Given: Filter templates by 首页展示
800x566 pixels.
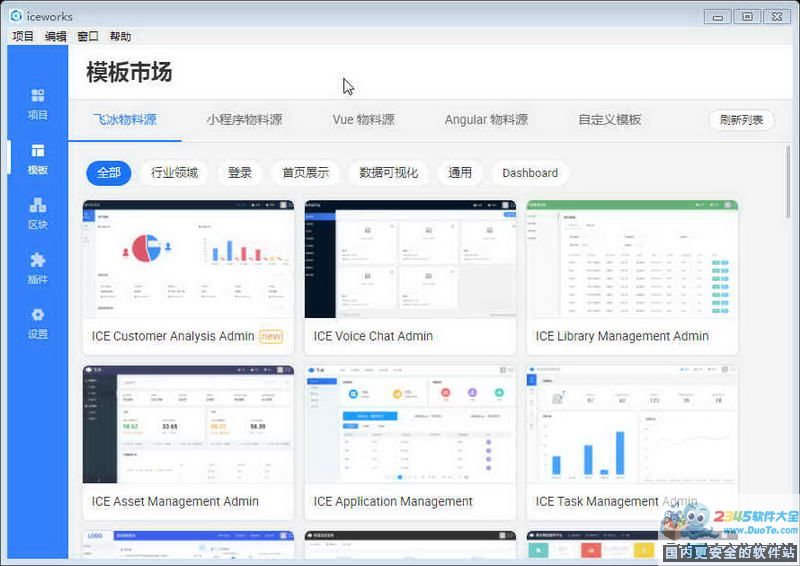Looking at the screenshot, I should tap(306, 173).
